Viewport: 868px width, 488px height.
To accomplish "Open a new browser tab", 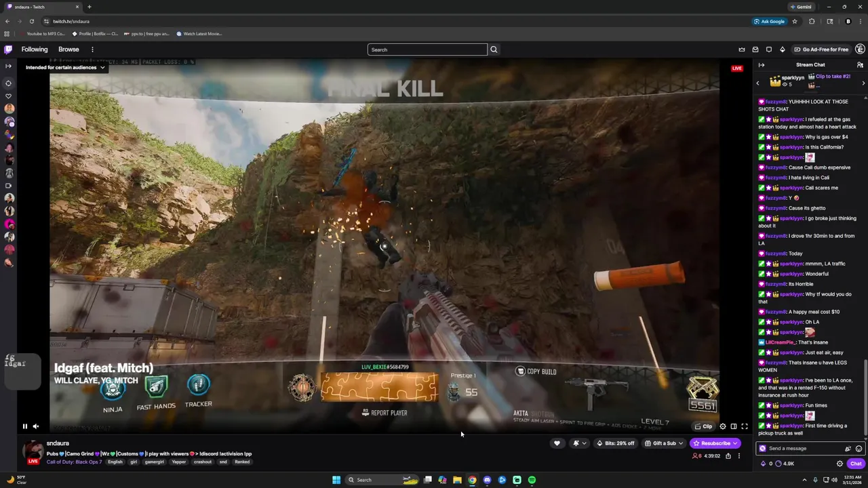I will pyautogui.click(x=89, y=7).
